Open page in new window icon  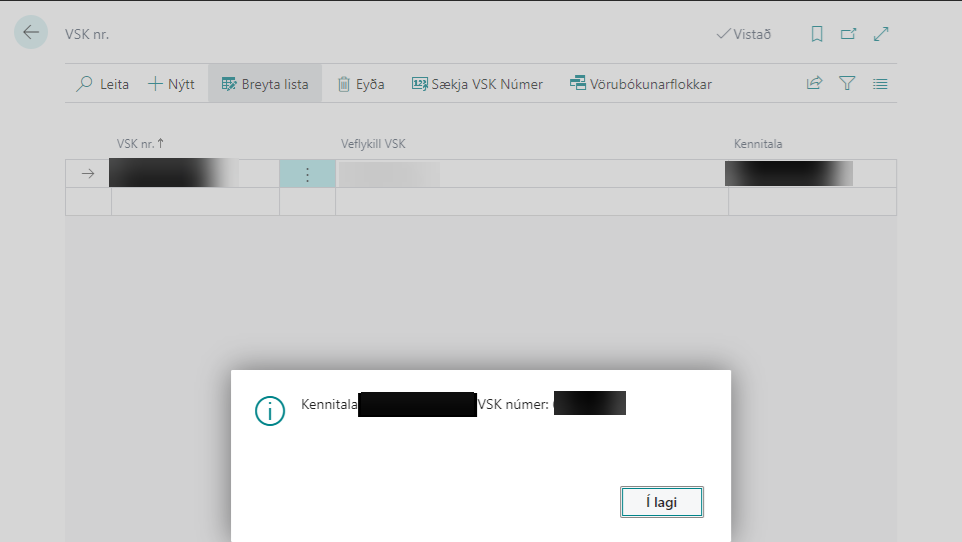(848, 34)
